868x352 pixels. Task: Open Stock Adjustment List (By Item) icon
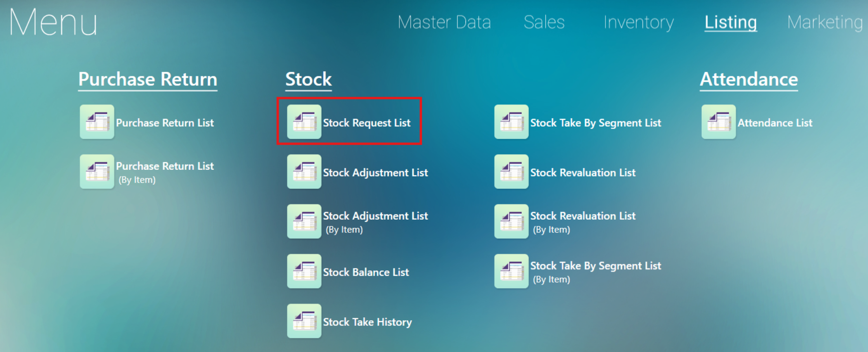[x=304, y=222]
